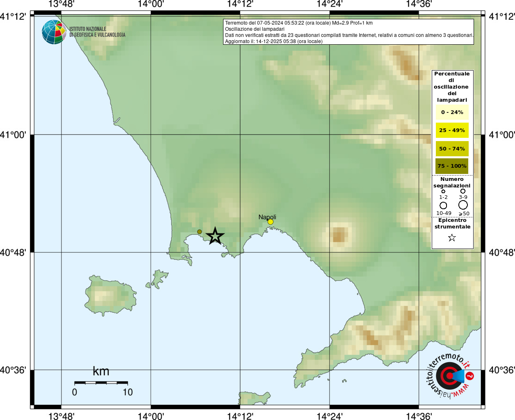
Task: Click the 41°00' latitude label on left
Action: (x=13, y=135)
